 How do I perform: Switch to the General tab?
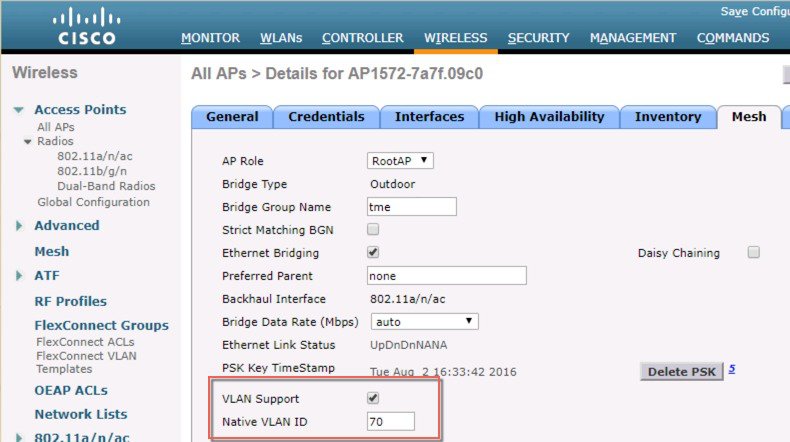[232, 117]
